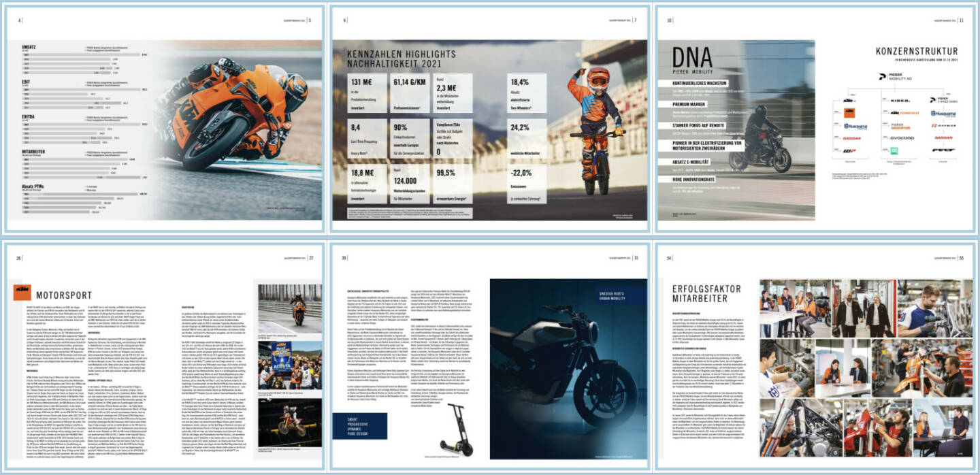
Task: Click the 'MOTORSPORT' heading
Action: (65, 297)
